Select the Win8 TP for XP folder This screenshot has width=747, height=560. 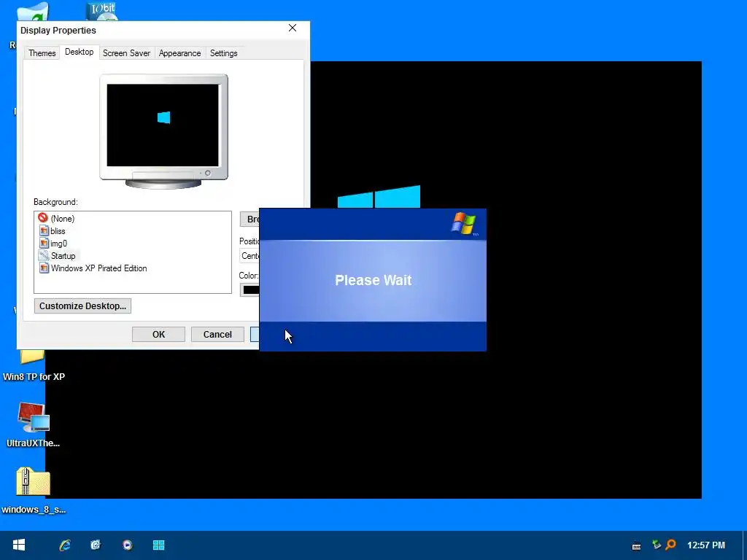34,366
